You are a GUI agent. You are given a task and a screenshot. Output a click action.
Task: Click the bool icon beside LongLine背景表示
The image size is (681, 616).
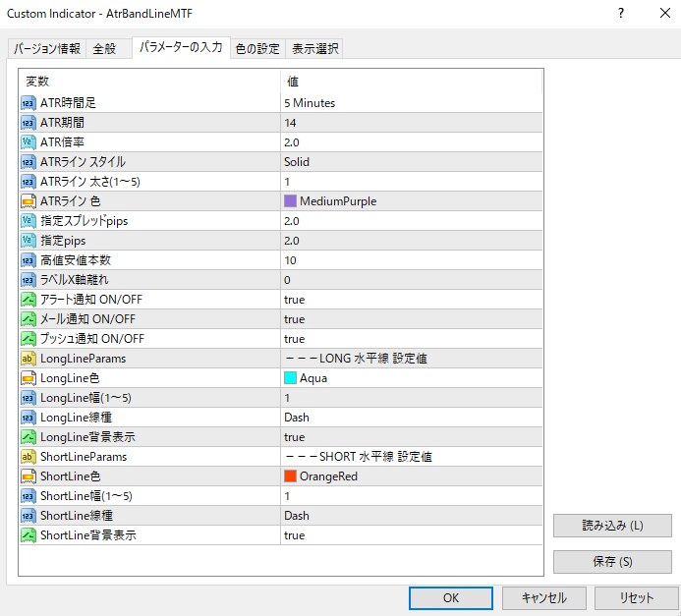[x=28, y=437]
